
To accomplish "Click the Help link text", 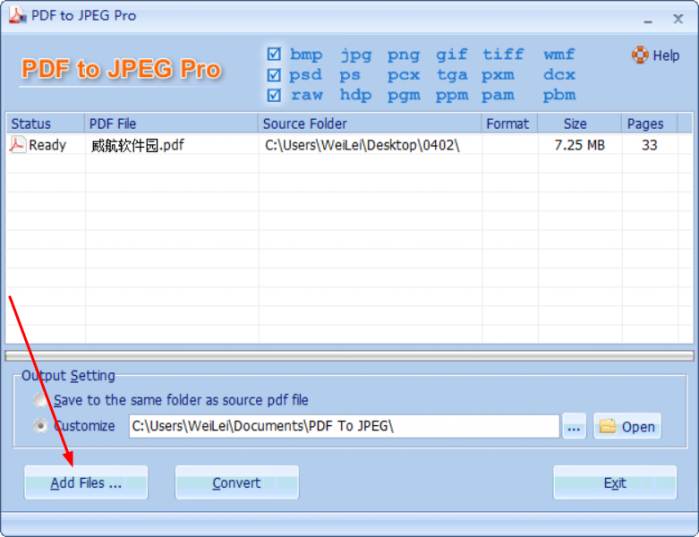I will point(666,55).
